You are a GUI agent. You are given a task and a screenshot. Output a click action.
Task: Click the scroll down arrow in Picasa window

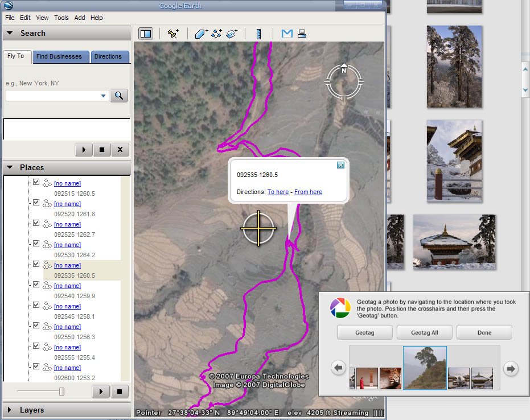point(525,90)
